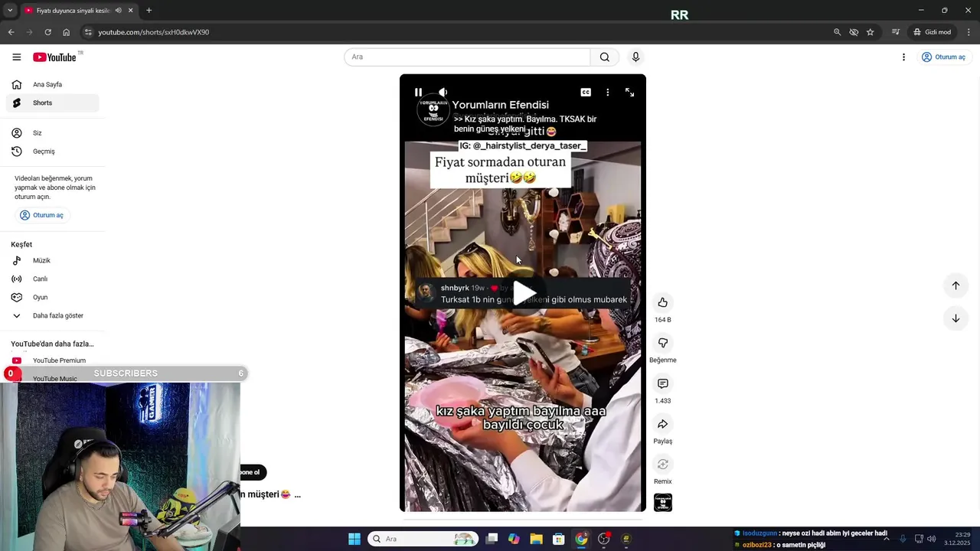Click the search magnifier button

(x=605, y=57)
